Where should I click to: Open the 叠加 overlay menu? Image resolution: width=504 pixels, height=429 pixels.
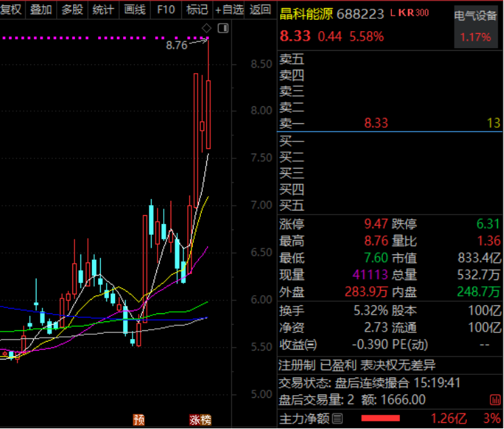point(41,9)
